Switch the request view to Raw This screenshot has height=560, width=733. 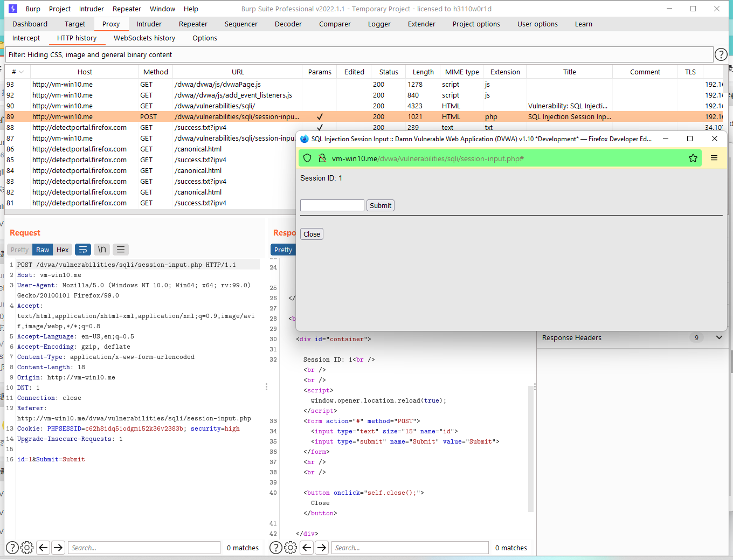point(43,250)
